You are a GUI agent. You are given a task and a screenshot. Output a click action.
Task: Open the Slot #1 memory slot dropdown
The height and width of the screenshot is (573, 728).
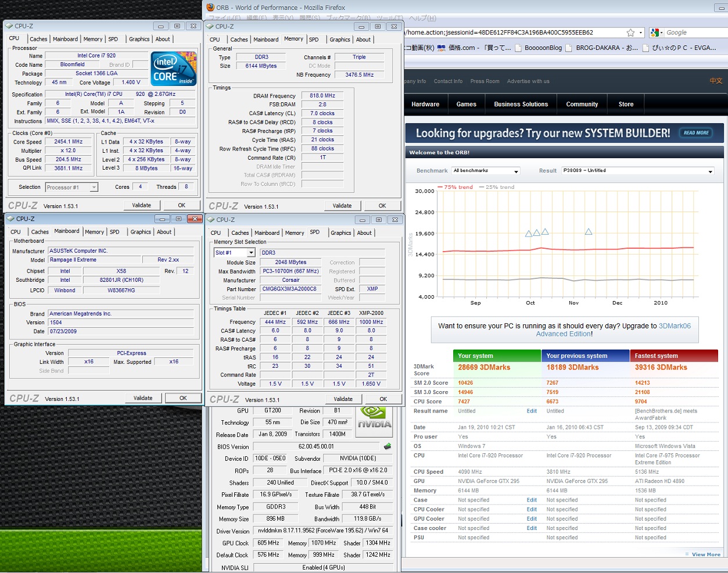click(251, 253)
